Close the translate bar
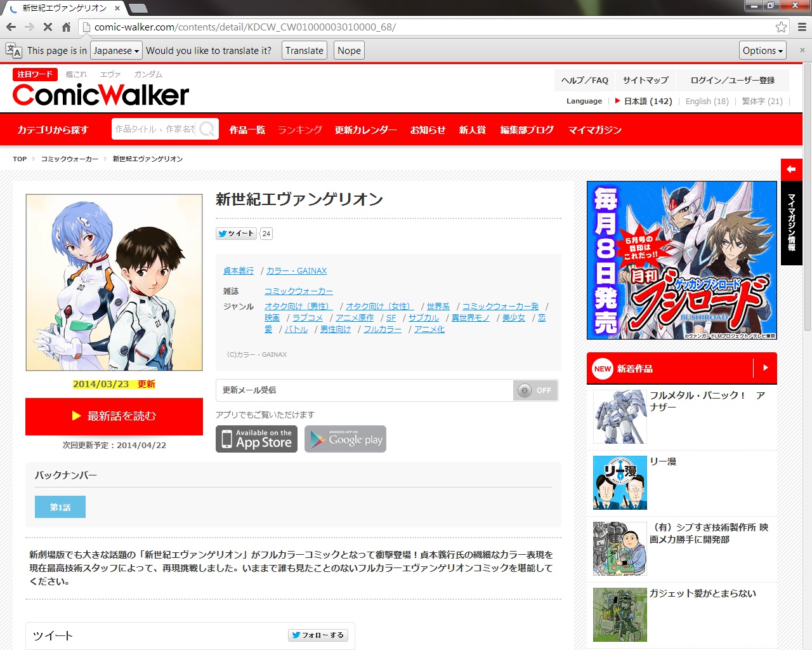The height and width of the screenshot is (650, 812). tap(802, 50)
